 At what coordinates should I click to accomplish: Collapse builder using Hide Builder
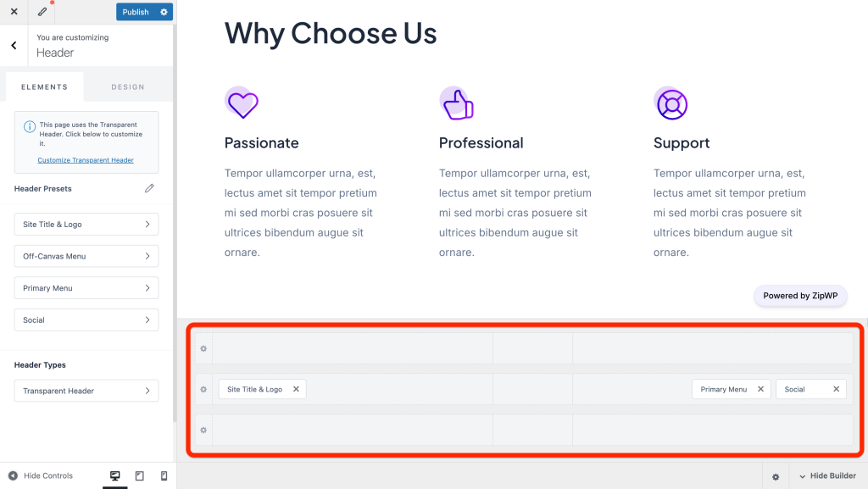(827, 476)
